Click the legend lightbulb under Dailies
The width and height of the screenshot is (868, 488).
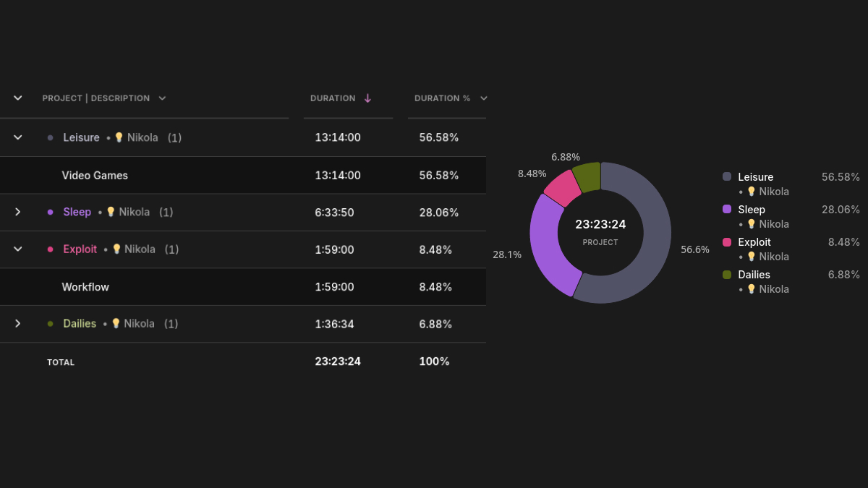coord(752,289)
